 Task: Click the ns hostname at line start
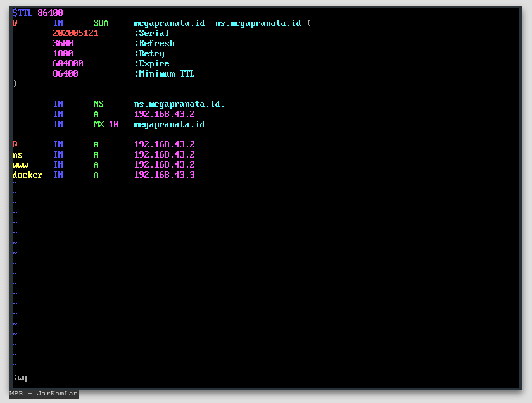17,154
